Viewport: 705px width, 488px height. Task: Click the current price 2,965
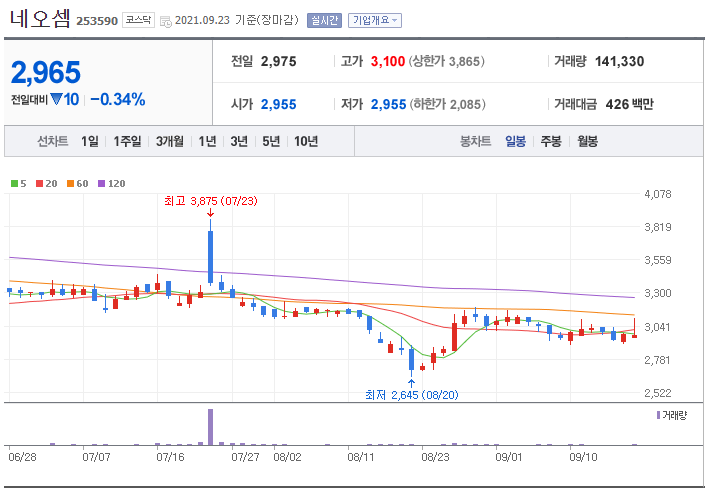point(45,72)
